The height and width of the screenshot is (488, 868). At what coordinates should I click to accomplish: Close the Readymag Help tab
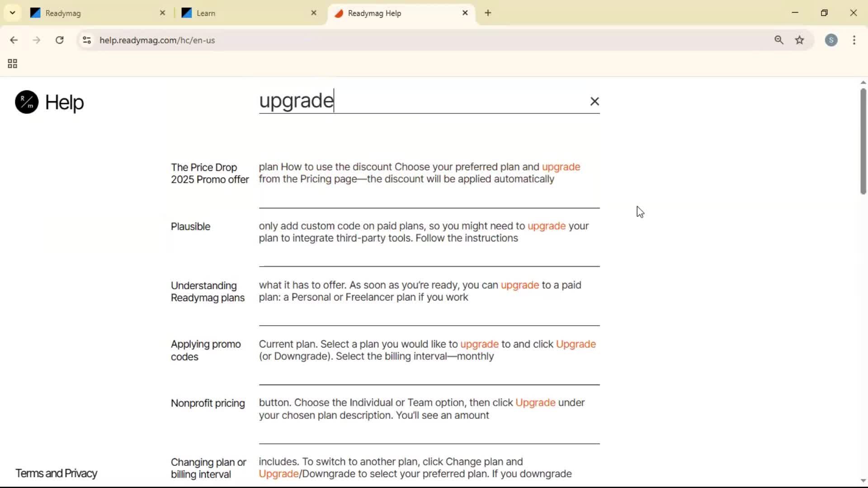click(x=465, y=13)
